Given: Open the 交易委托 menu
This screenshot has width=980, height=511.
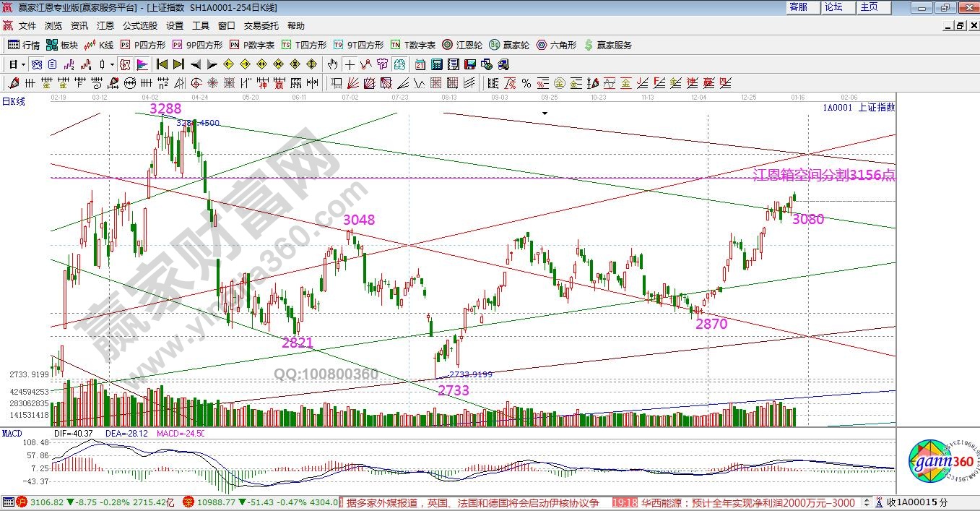Looking at the screenshot, I should (x=260, y=25).
